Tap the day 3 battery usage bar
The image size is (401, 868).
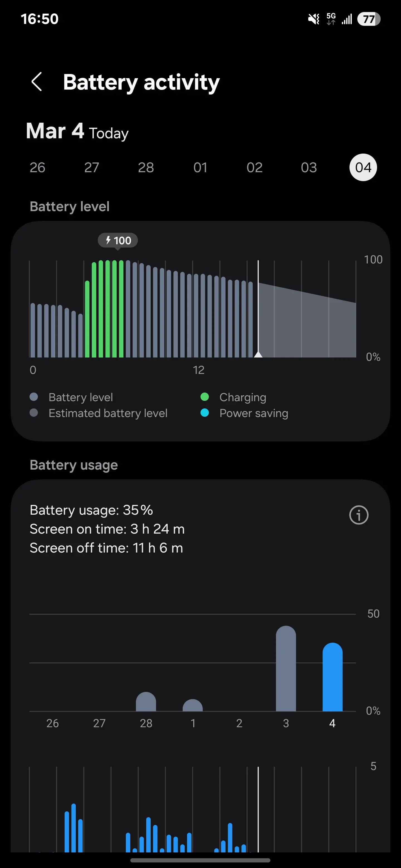point(286,669)
